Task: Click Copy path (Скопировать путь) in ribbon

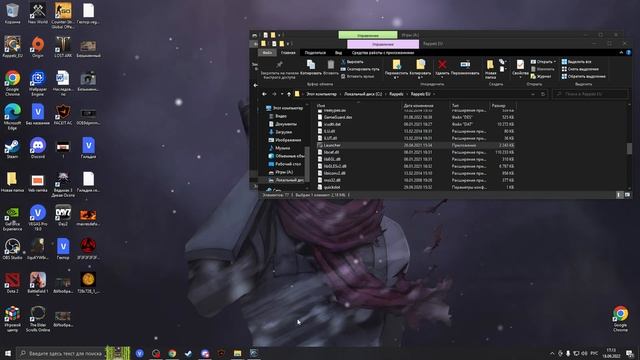Action: [x=360, y=69]
